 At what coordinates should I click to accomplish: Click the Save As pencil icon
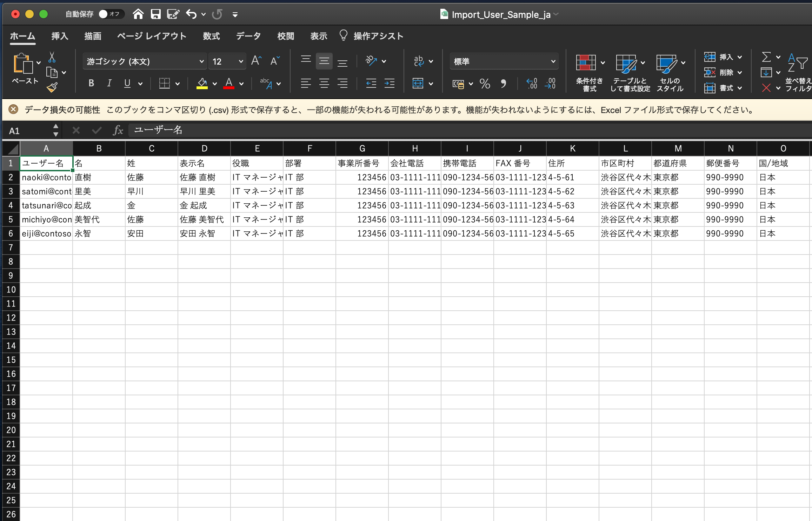[x=173, y=14]
